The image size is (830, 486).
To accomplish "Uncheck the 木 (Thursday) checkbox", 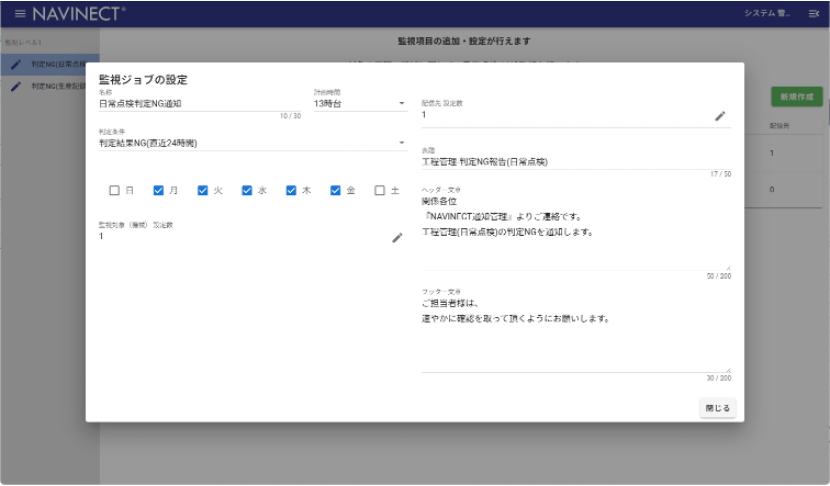I will pos(291,190).
